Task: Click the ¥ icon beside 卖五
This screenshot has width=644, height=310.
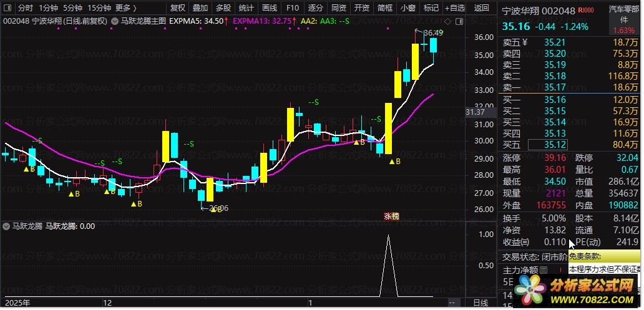Action: point(524,42)
